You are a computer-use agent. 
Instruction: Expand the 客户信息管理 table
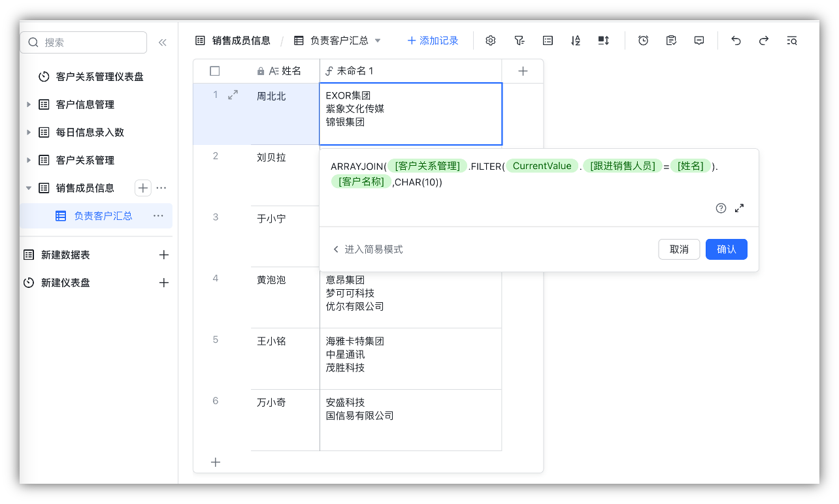(28, 104)
